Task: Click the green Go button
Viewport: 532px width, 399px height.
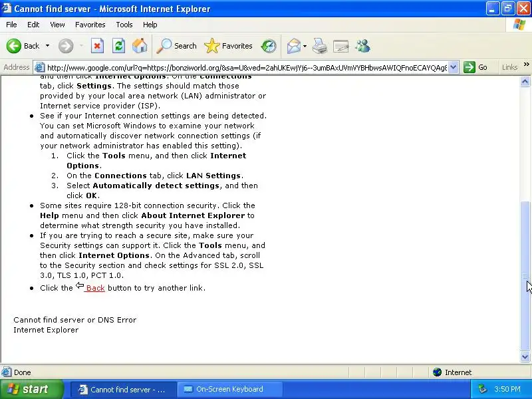Action: pyautogui.click(x=475, y=67)
